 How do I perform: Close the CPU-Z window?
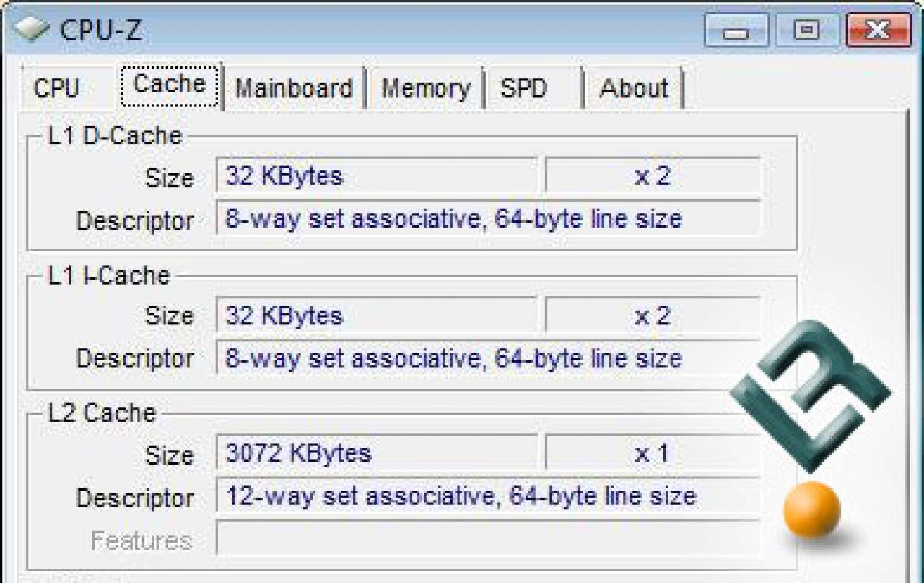coord(879,31)
